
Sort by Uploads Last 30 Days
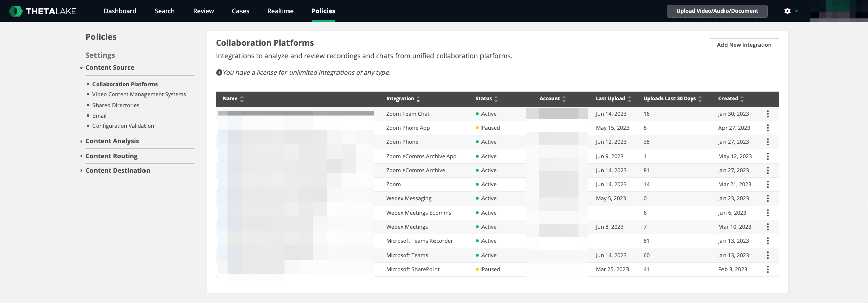672,99
